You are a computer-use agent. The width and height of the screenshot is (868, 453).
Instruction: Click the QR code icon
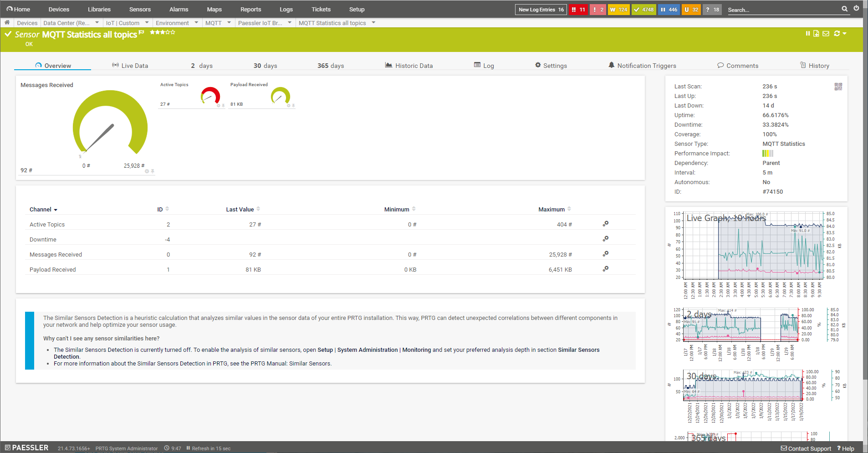(x=838, y=87)
